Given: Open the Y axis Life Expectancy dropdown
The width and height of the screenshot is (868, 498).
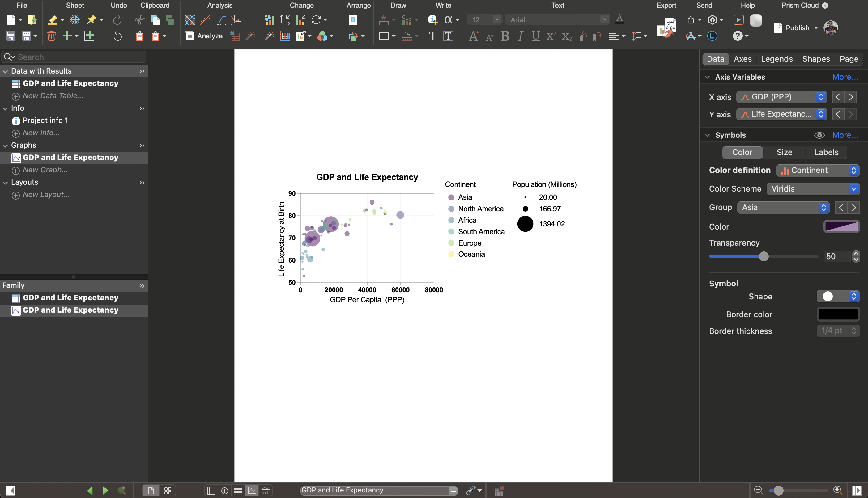Looking at the screenshot, I should [781, 114].
